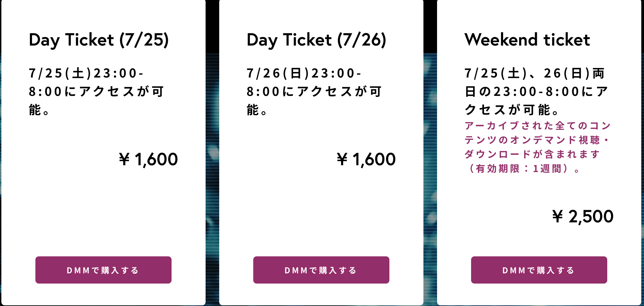Click yen symbol on 7/26 ticket price
The width and height of the screenshot is (644, 306).
(342, 159)
